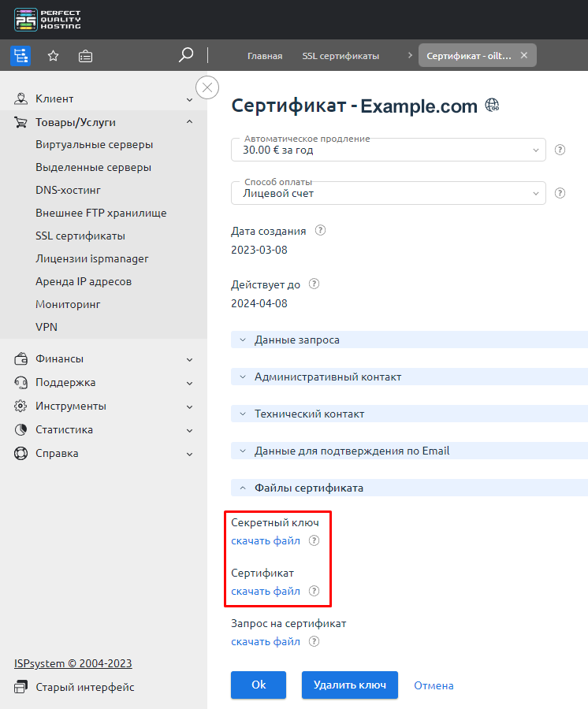Click the Старый интерфейс window icon
The image size is (588, 709).
pos(20,687)
